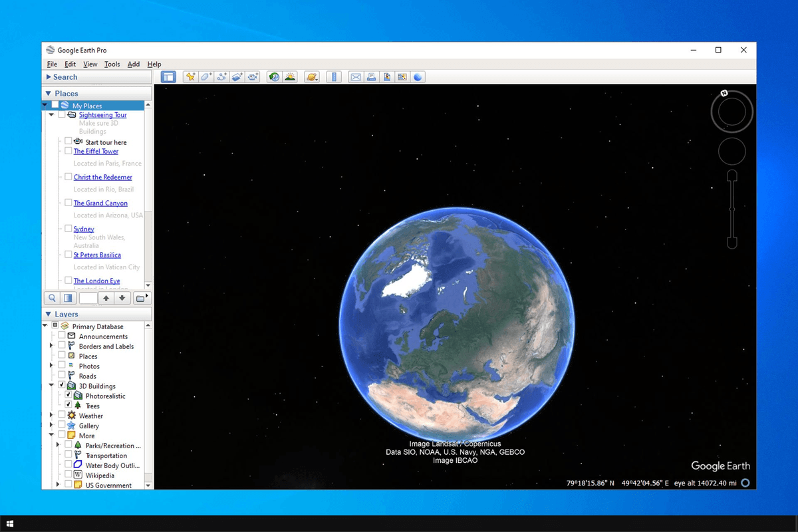Uncheck the Photorealistic buildings layer
Image resolution: width=798 pixels, height=532 pixels.
pos(68,396)
